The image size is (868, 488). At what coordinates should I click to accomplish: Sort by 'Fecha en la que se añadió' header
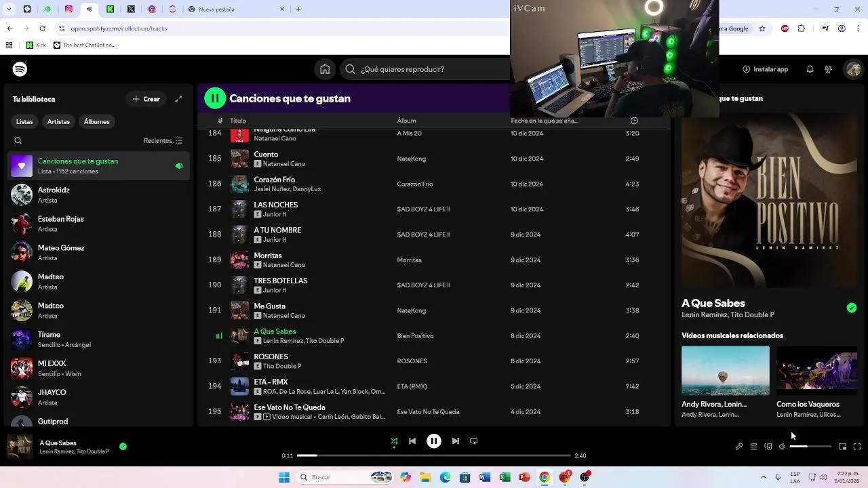coord(545,121)
